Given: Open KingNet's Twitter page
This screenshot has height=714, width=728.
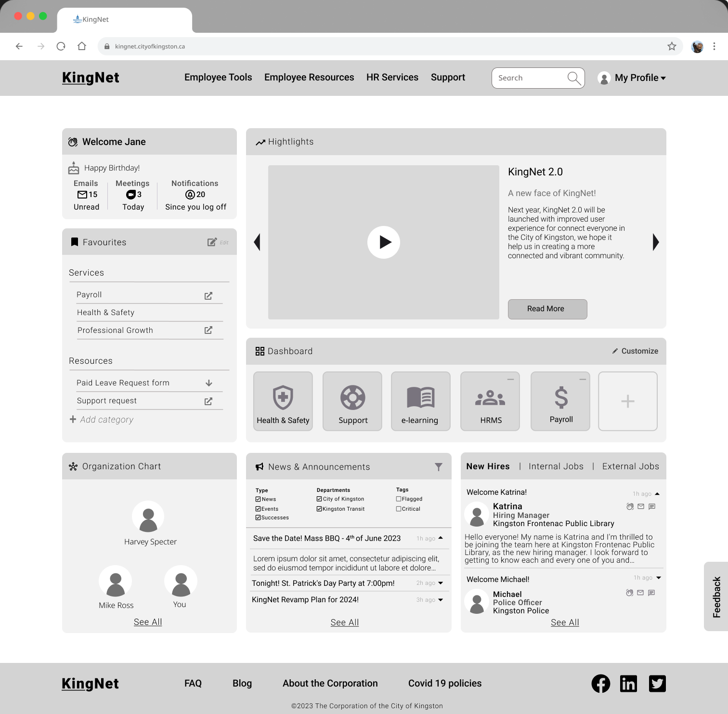Looking at the screenshot, I should (657, 683).
